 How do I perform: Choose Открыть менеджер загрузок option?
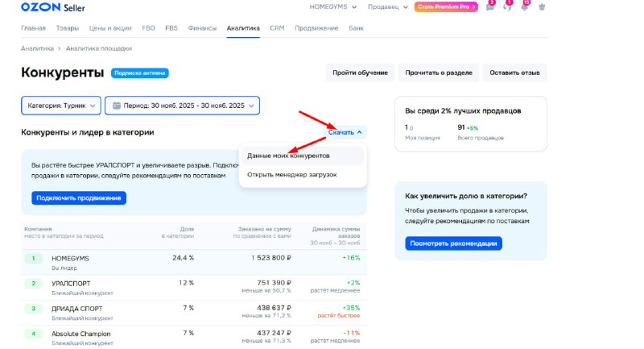click(x=291, y=174)
